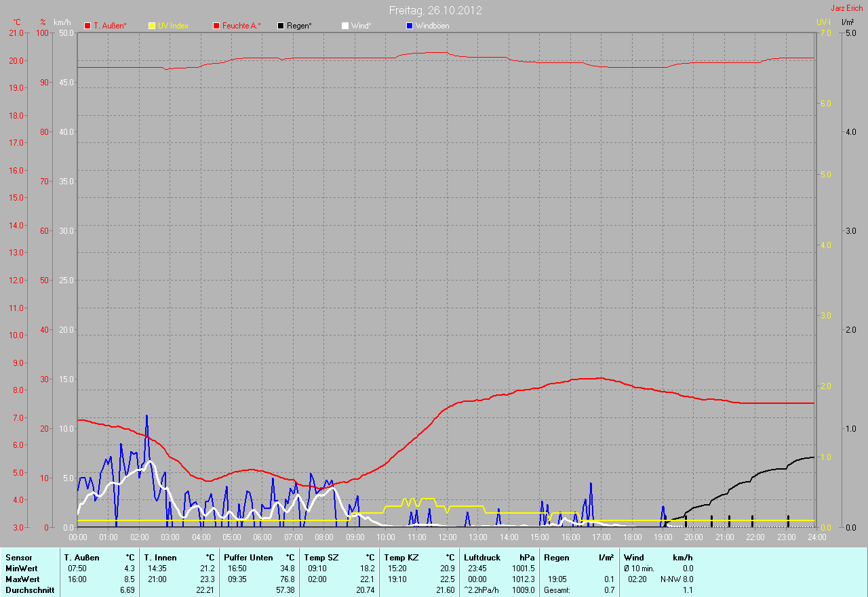Click the rain total value '0.7'

[x=609, y=590]
